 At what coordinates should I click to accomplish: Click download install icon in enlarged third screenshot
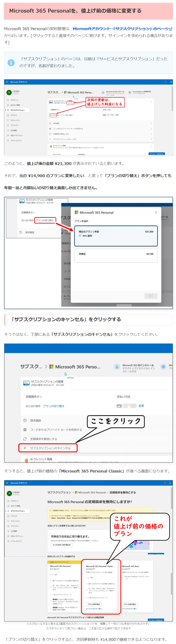pyautogui.click(x=117, y=367)
